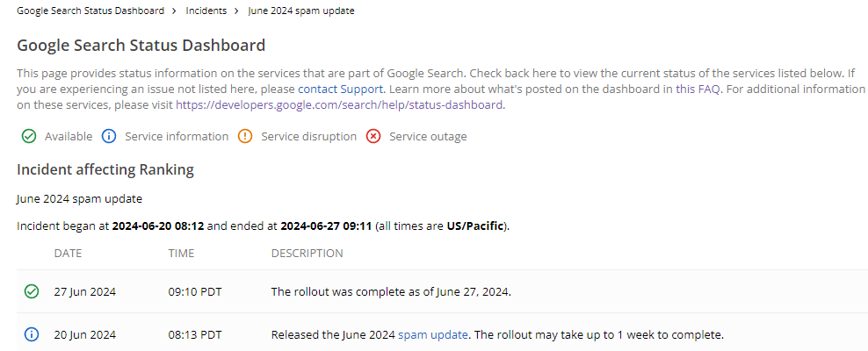868x351 pixels.
Task: Click the TIME column header
Action: (182, 254)
